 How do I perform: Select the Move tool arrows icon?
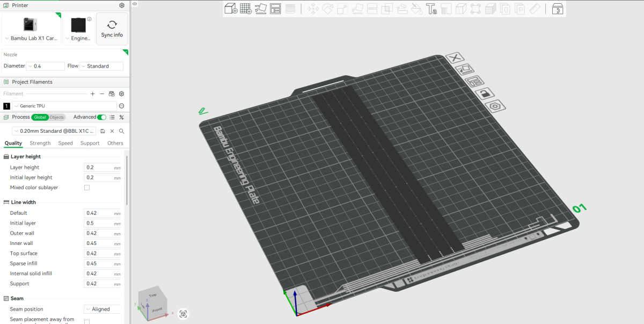coord(313,9)
